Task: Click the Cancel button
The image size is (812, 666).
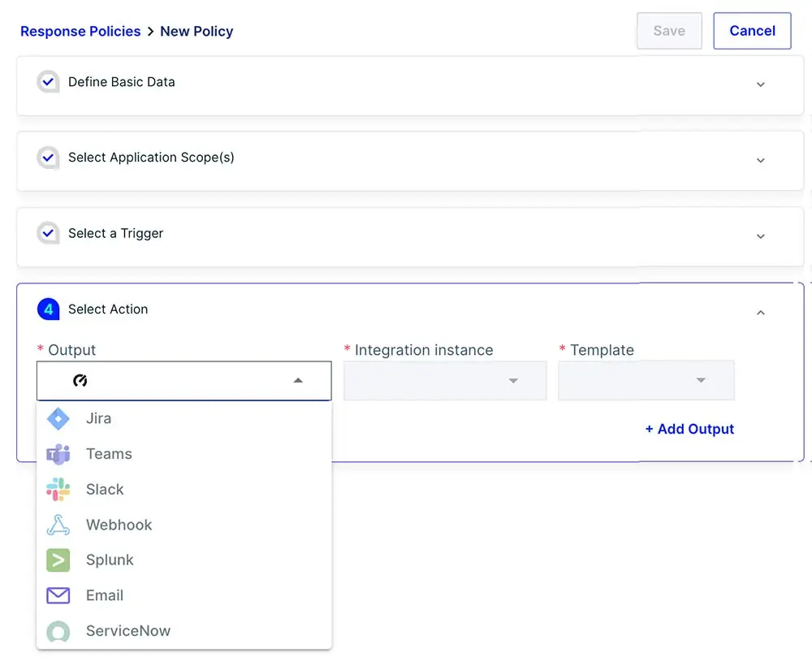Action: pyautogui.click(x=752, y=31)
